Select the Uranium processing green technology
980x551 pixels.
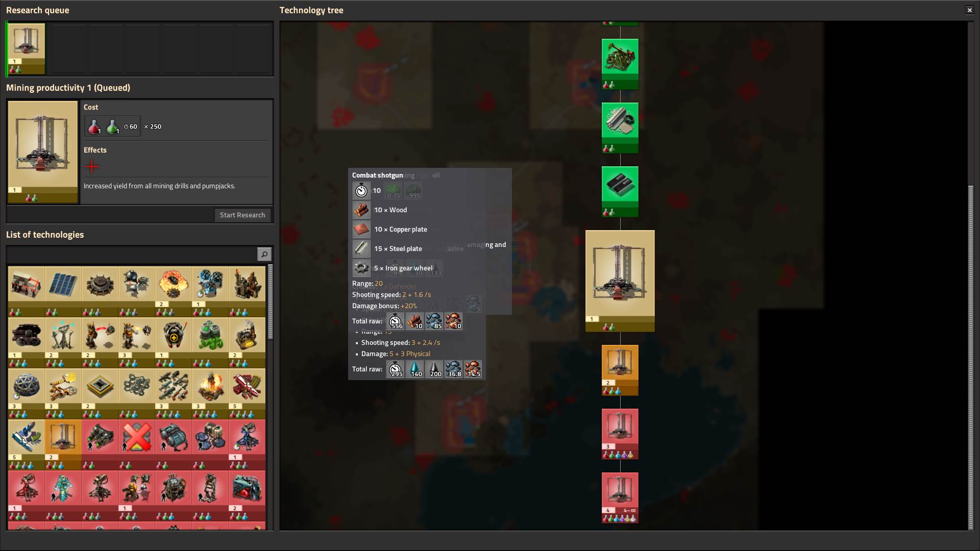point(210,342)
